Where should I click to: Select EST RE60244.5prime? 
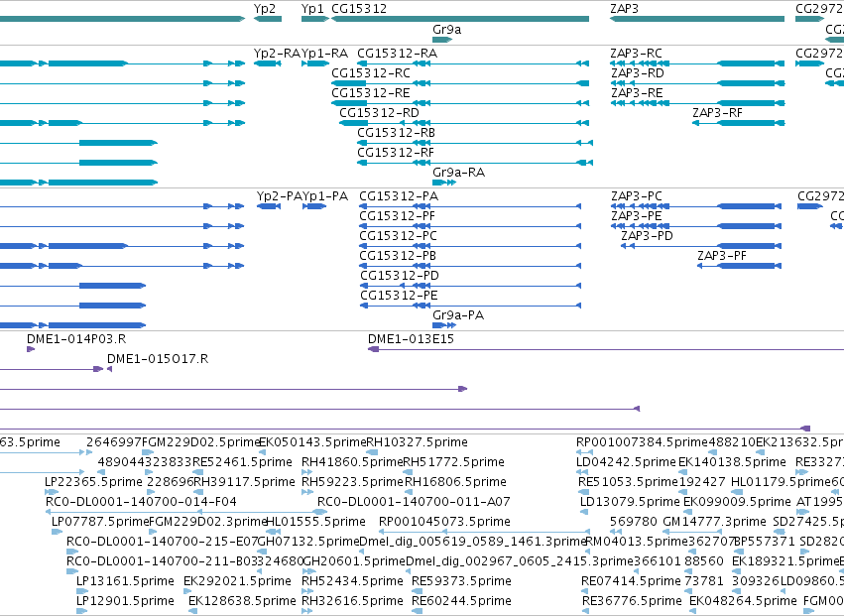pyautogui.click(x=418, y=611)
